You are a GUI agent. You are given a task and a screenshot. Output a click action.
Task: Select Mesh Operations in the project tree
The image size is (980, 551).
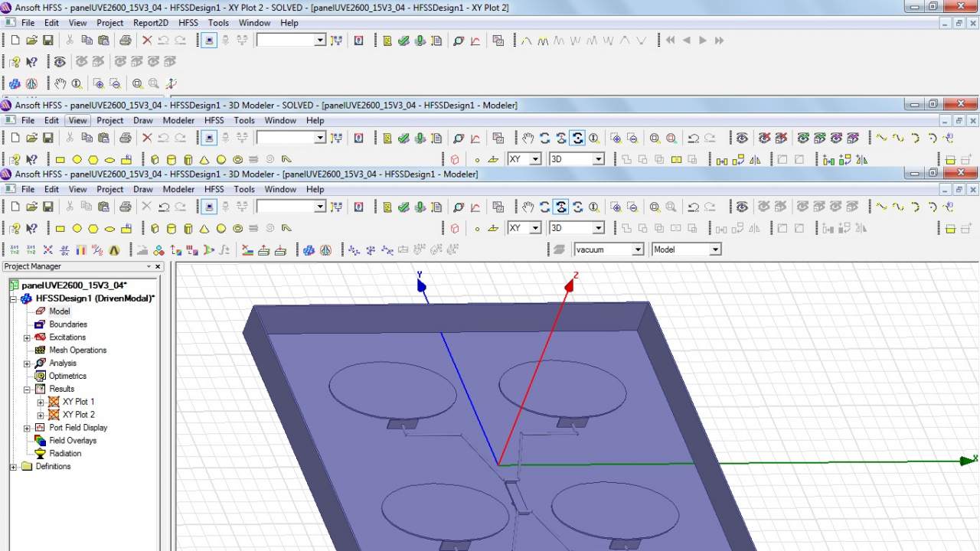pos(78,350)
